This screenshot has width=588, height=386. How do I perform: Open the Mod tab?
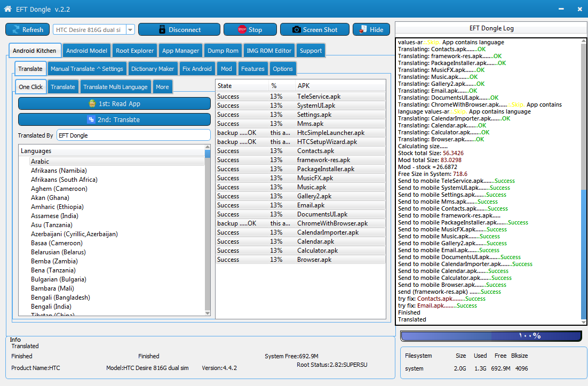pos(226,69)
